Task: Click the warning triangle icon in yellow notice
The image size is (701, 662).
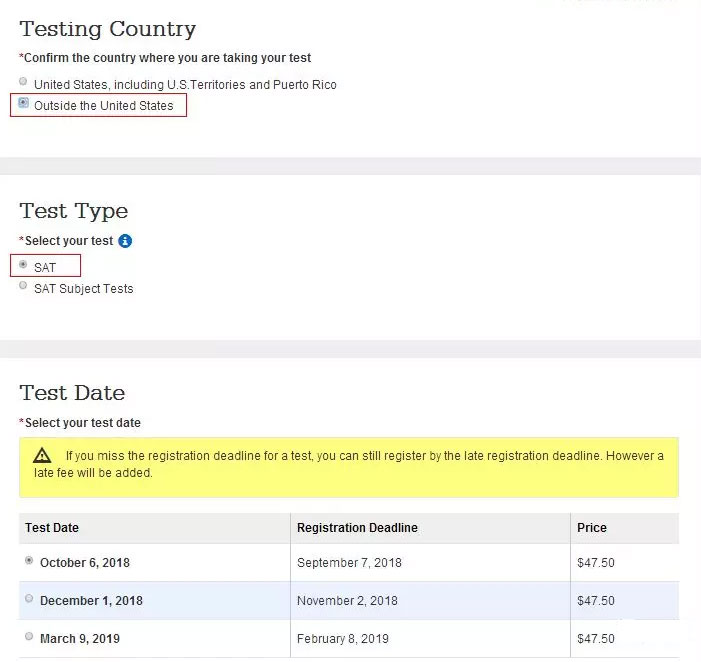Action: coord(42,455)
